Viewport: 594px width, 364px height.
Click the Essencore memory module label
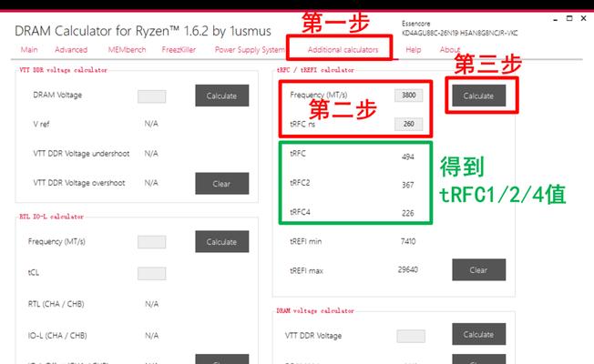tap(459, 28)
